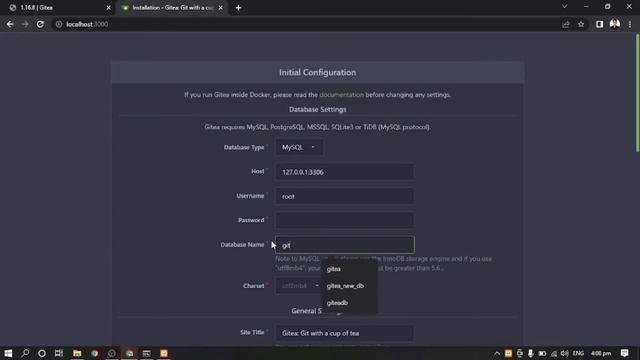The height and width of the screenshot is (360, 640).
Task: Switch to the Installation - Gitea tab
Action: [x=172, y=8]
